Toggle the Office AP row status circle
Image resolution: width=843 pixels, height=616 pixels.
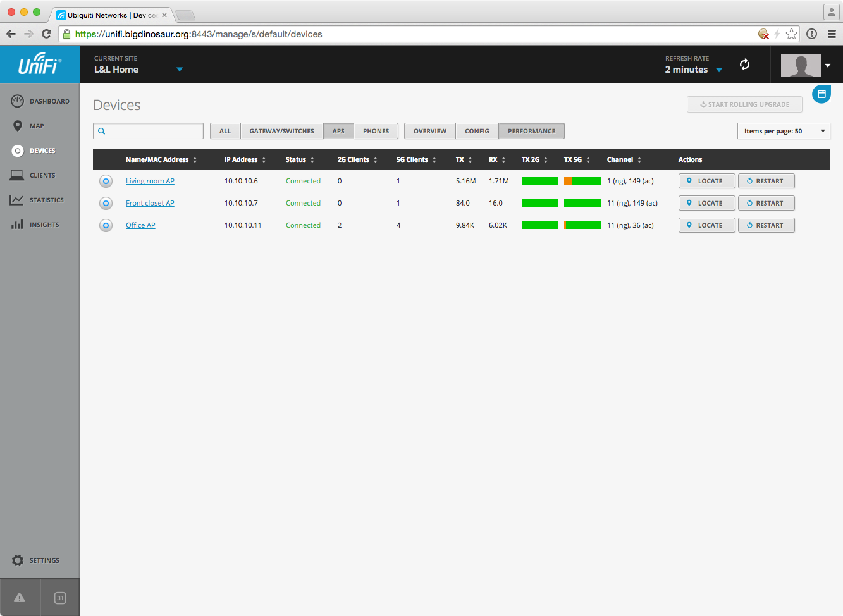click(x=106, y=226)
